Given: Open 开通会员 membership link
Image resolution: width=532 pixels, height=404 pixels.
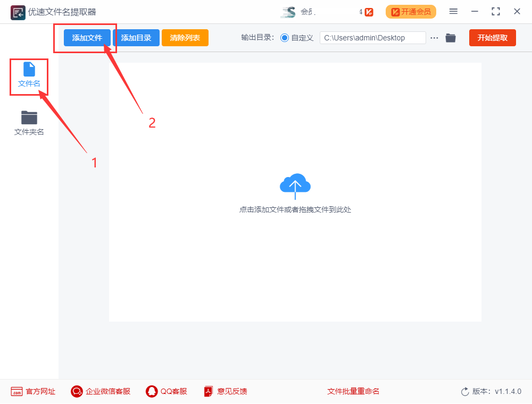Looking at the screenshot, I should click(x=411, y=11).
